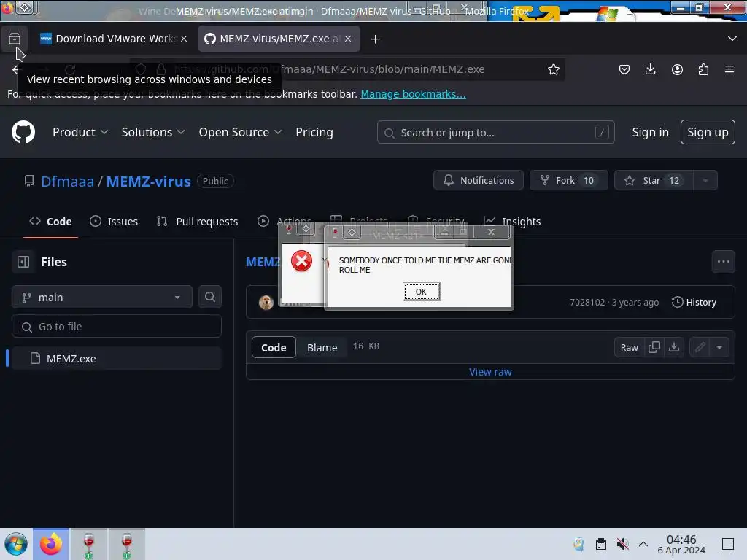Download raw file icon
The image size is (747, 560).
pos(674,348)
